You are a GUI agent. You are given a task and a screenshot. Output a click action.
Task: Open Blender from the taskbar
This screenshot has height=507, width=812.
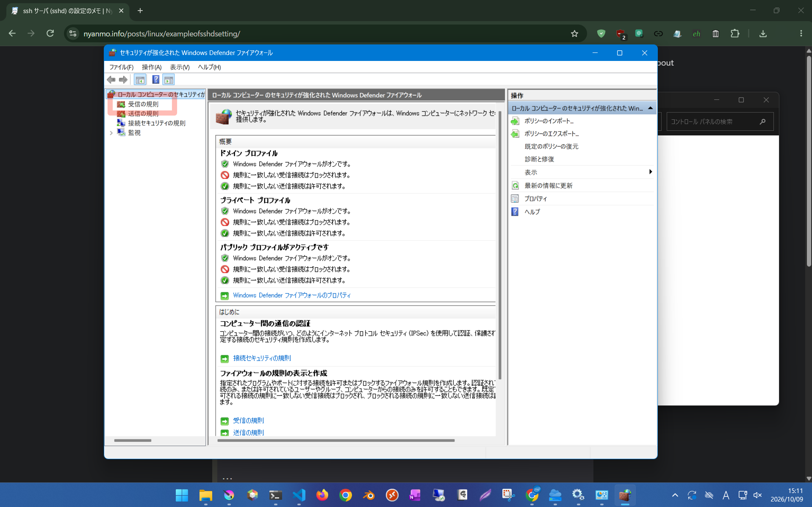[x=369, y=495]
